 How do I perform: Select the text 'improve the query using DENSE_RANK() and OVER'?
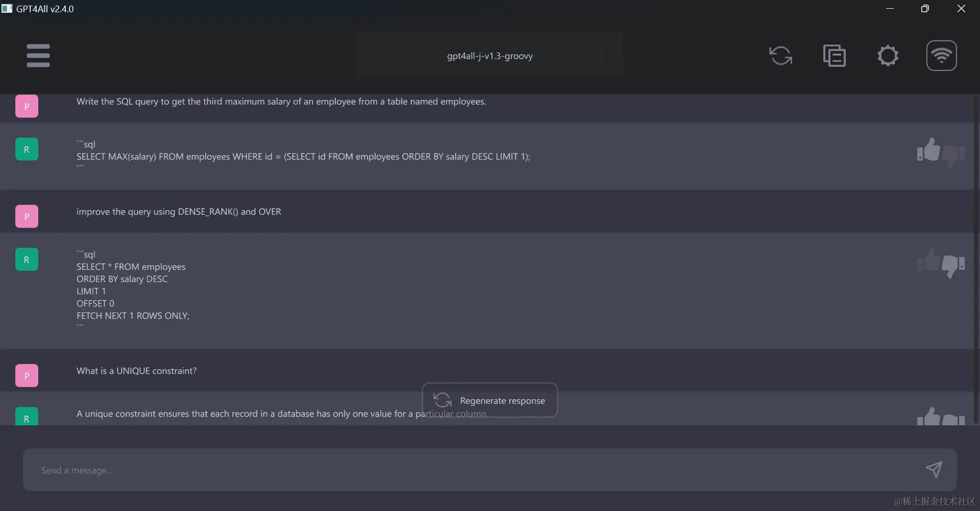coord(179,212)
